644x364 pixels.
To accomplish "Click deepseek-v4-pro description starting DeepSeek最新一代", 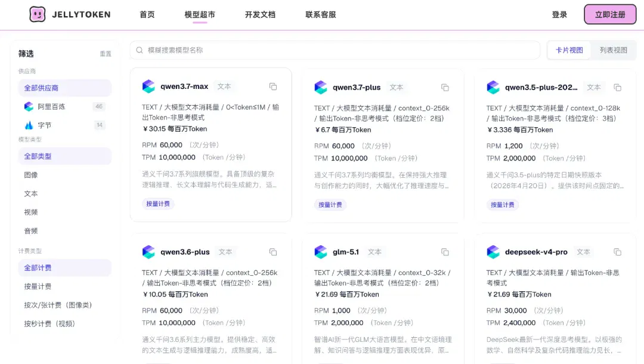I will (x=555, y=345).
